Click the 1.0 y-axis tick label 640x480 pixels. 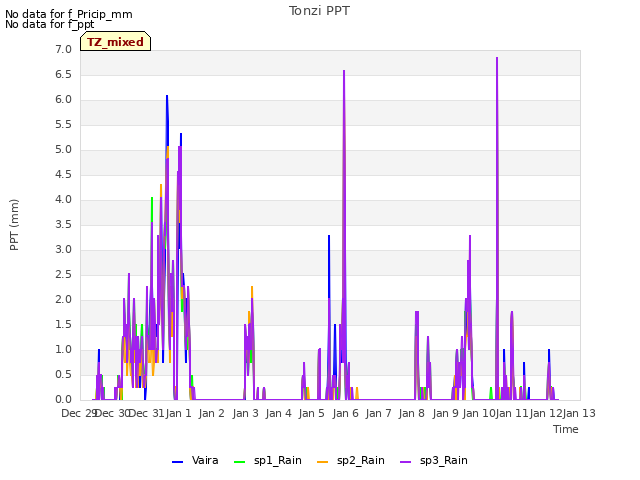(x=63, y=350)
